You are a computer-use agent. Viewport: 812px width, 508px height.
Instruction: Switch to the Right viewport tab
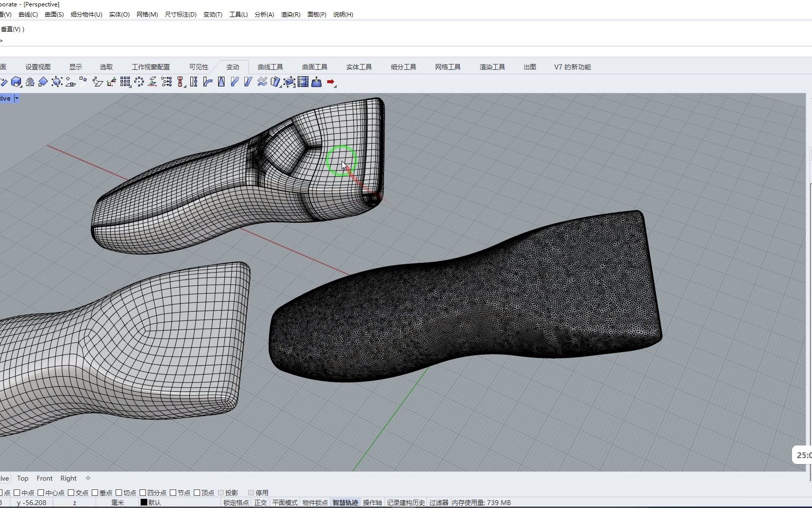(x=68, y=478)
